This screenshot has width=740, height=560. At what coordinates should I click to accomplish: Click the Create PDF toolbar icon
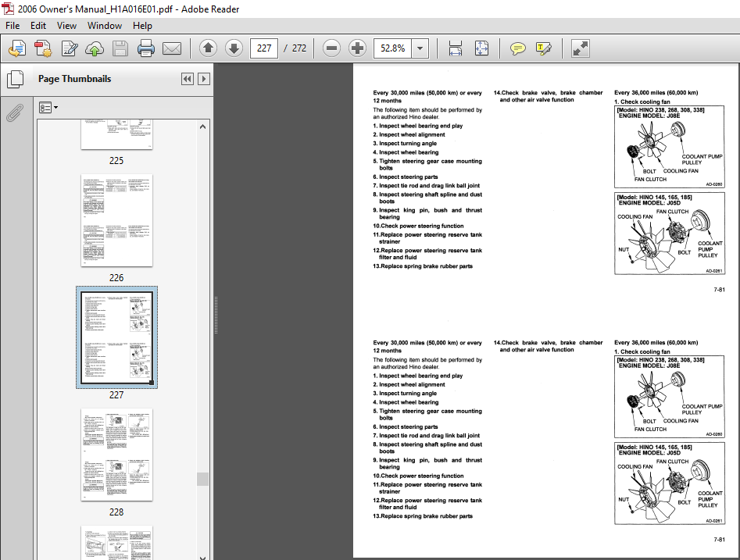[43, 48]
